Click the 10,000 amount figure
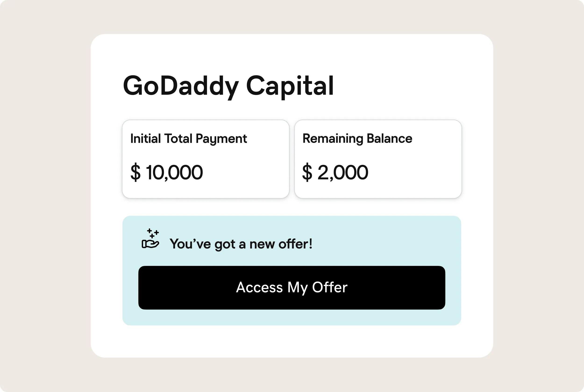The width and height of the screenshot is (584, 392). pyautogui.click(x=174, y=172)
